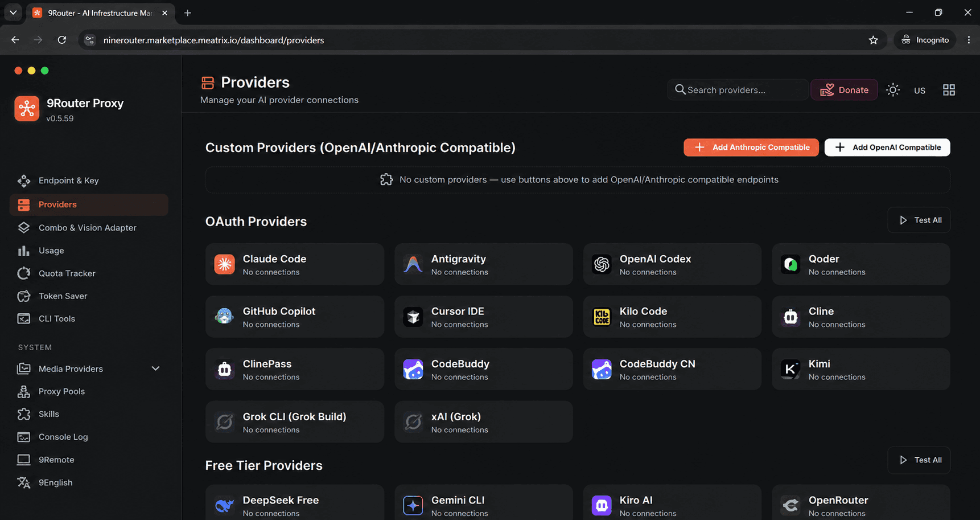Viewport: 980px width, 520px height.
Task: Open the Cursor IDE provider icon
Action: 413,317
